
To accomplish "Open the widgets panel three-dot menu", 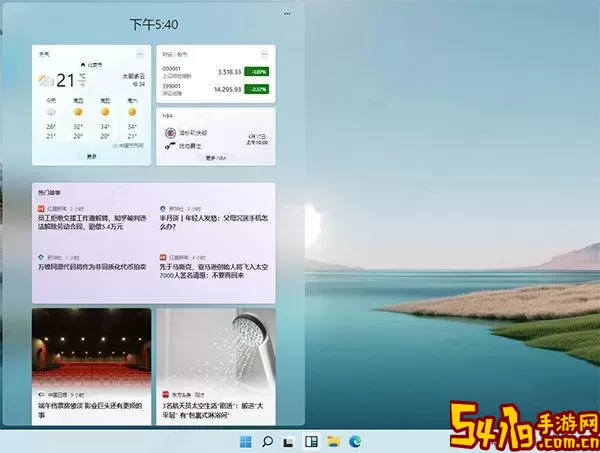I will [287, 13].
